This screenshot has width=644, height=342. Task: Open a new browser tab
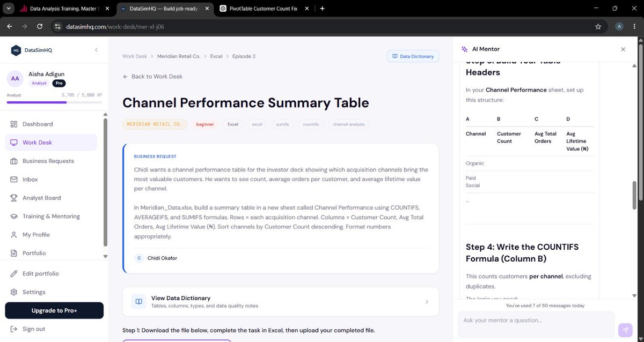(x=322, y=9)
